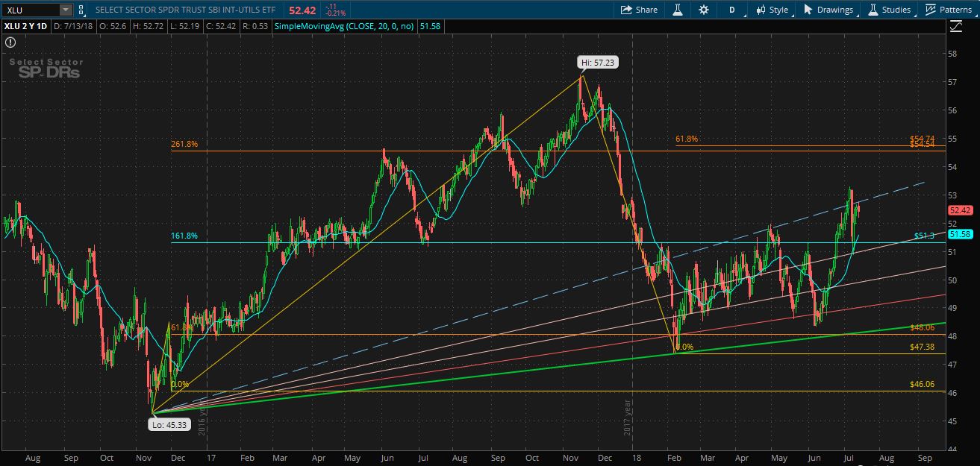Open the D timeframe dropdown
The image size is (980, 466).
pyautogui.click(x=732, y=10)
